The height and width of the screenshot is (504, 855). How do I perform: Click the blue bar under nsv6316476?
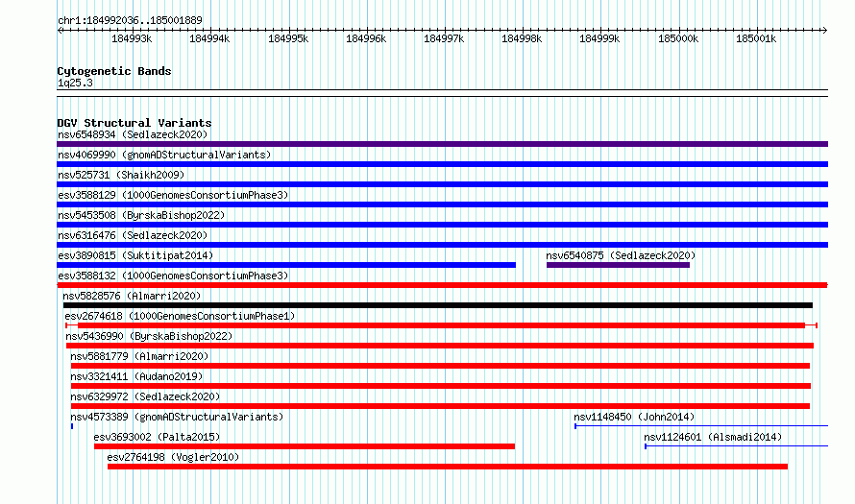[x=442, y=245]
